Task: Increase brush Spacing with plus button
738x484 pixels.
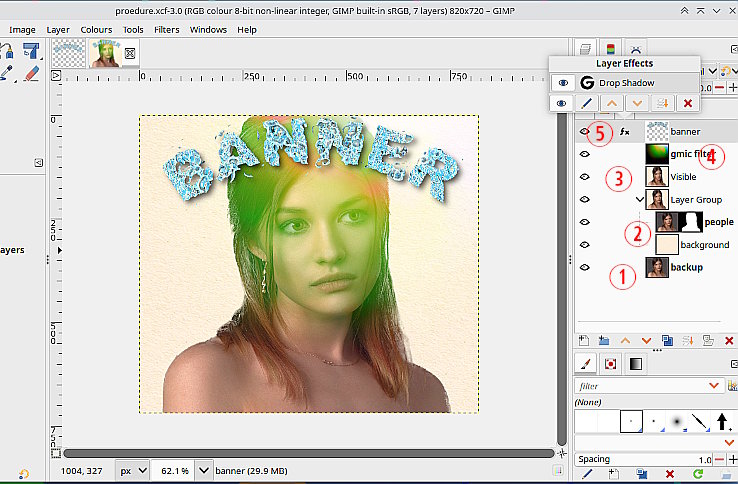Action: (x=732, y=460)
